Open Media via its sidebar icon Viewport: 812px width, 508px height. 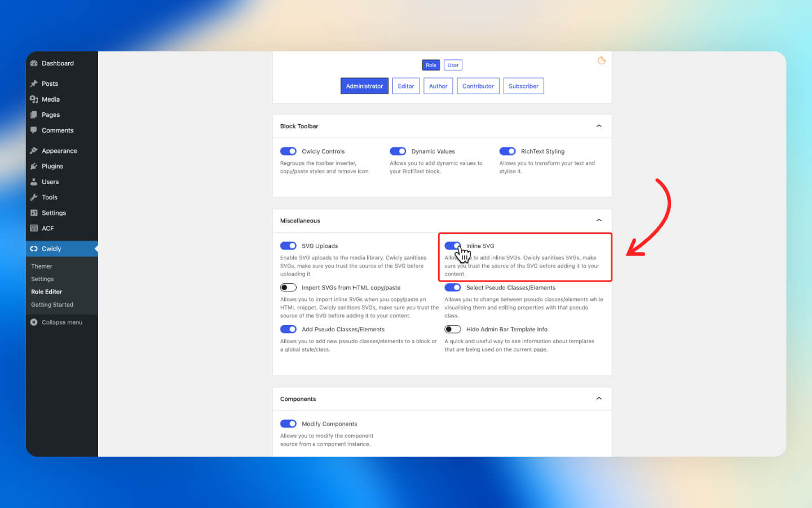click(x=34, y=99)
